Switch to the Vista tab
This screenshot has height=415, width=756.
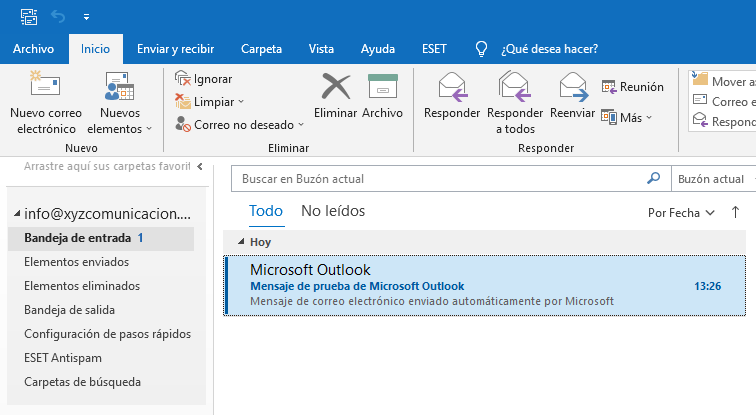pyautogui.click(x=321, y=49)
